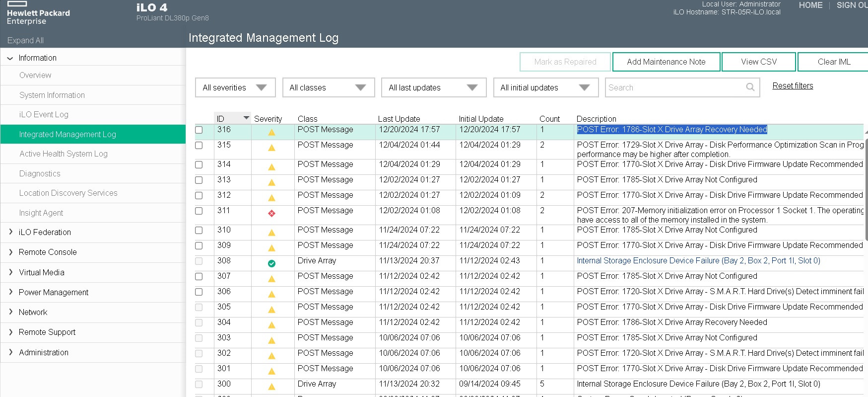Image resolution: width=868 pixels, height=397 pixels.
Task: Click the critical severity icon for entry 311
Action: [271, 213]
